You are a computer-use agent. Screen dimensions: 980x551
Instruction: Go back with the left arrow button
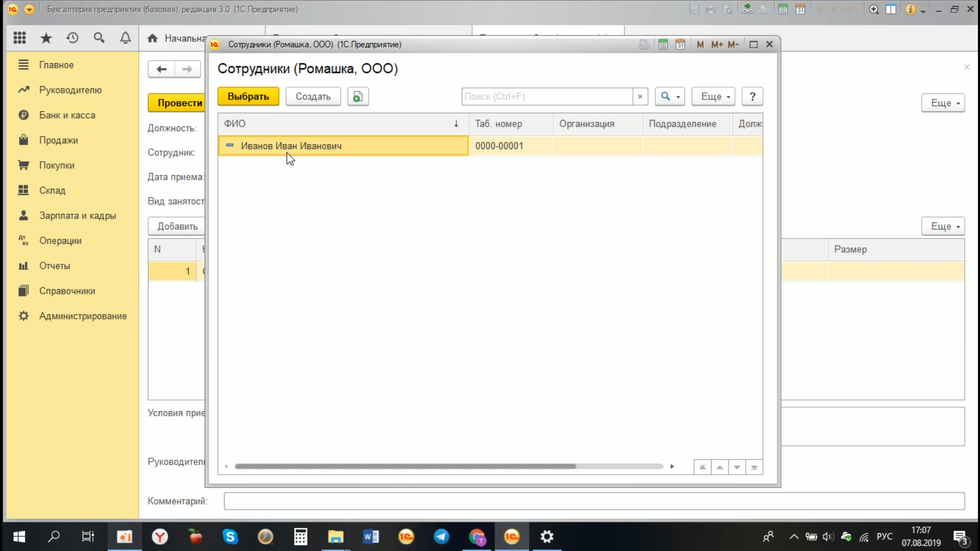[161, 69]
